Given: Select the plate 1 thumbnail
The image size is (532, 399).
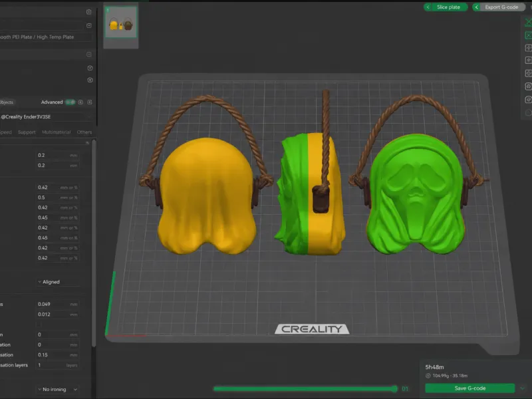Looking at the screenshot, I should [121, 23].
